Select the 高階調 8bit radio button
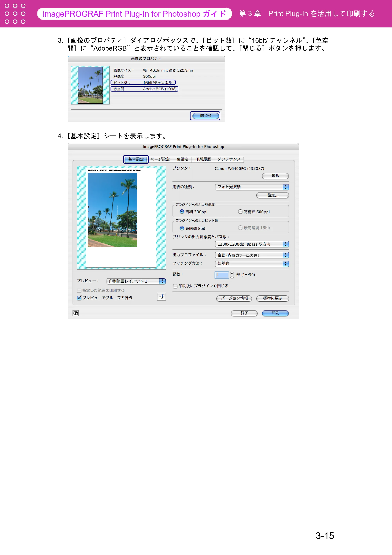 (x=182, y=228)
